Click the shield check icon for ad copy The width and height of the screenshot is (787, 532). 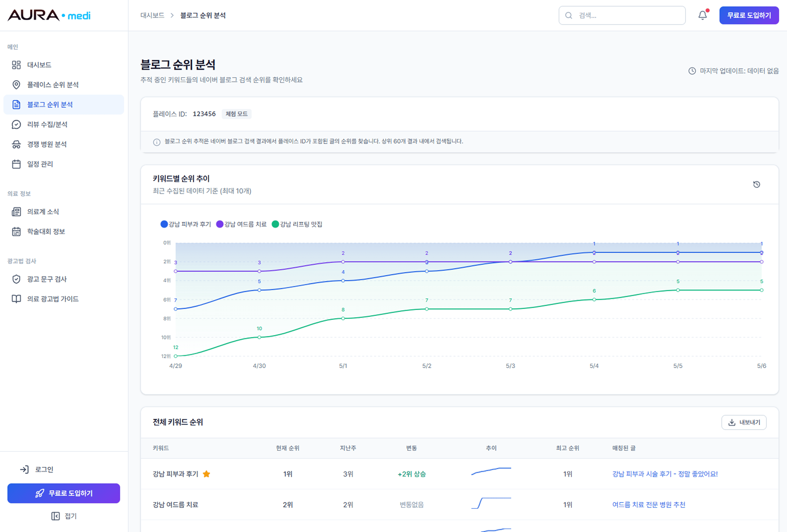[16, 279]
